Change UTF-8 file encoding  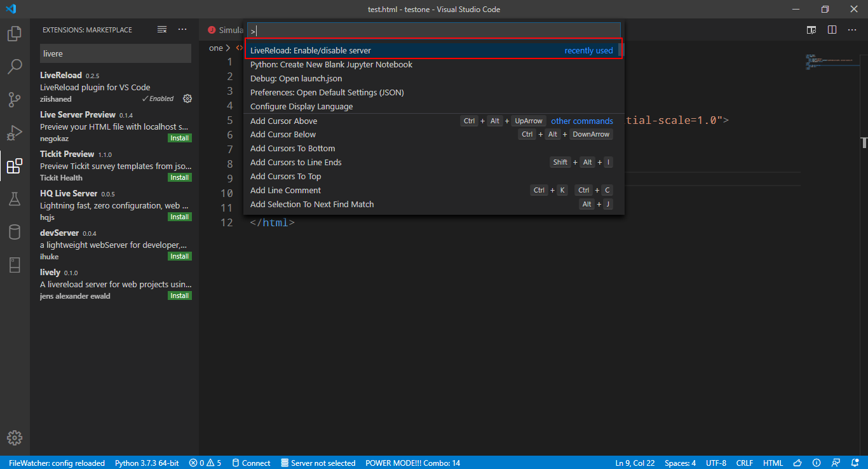coord(715,463)
